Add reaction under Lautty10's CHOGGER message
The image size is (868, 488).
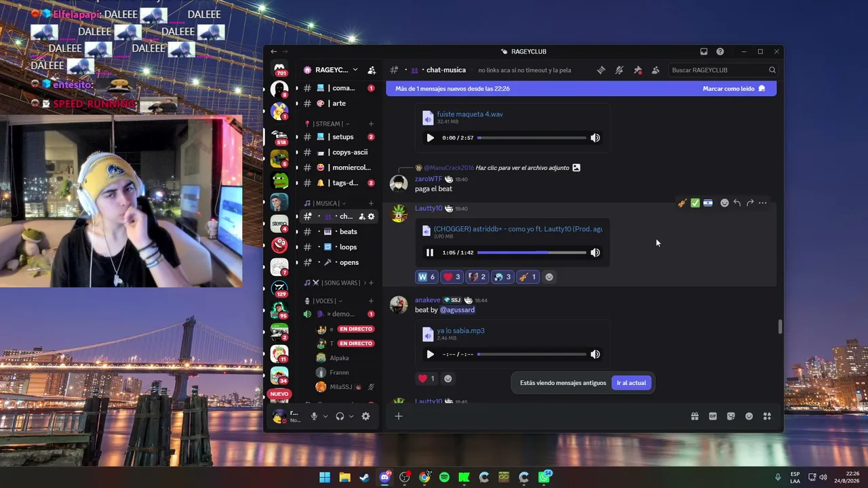click(549, 277)
